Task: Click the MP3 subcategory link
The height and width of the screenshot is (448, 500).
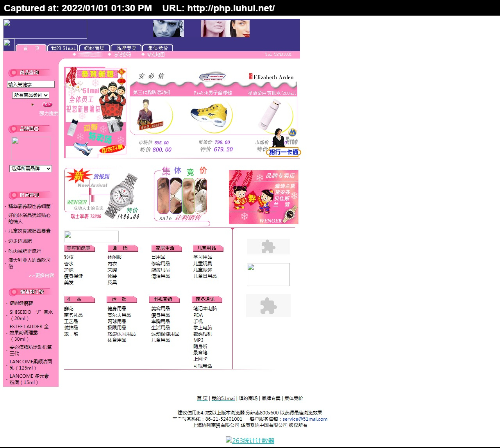Action: (198, 340)
